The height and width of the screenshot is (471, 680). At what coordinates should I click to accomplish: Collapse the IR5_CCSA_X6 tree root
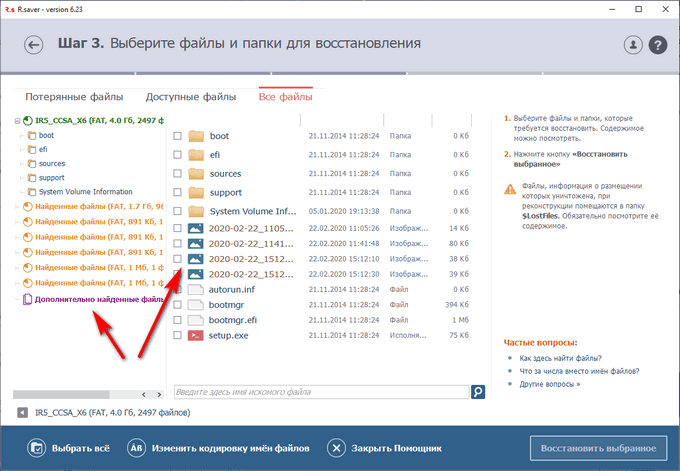(17, 121)
